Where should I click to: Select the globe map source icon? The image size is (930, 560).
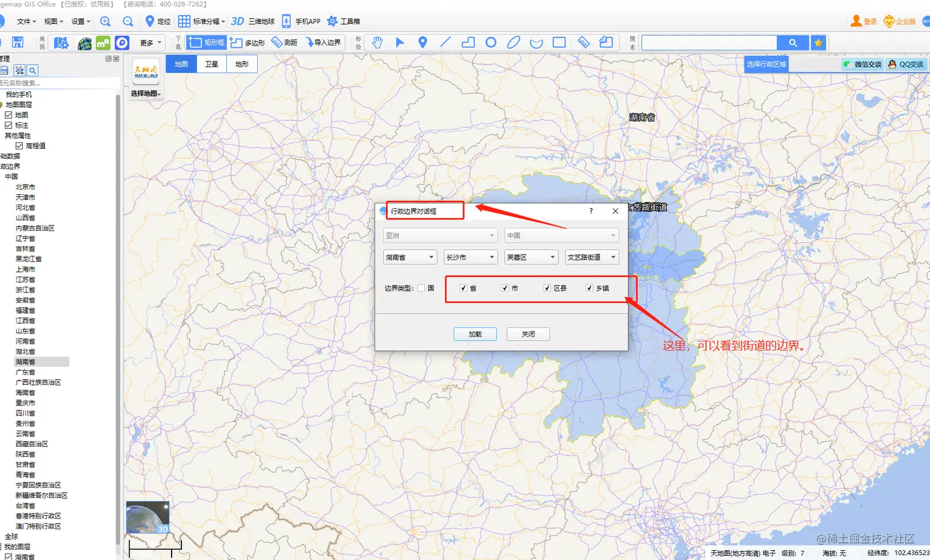[x=85, y=43]
